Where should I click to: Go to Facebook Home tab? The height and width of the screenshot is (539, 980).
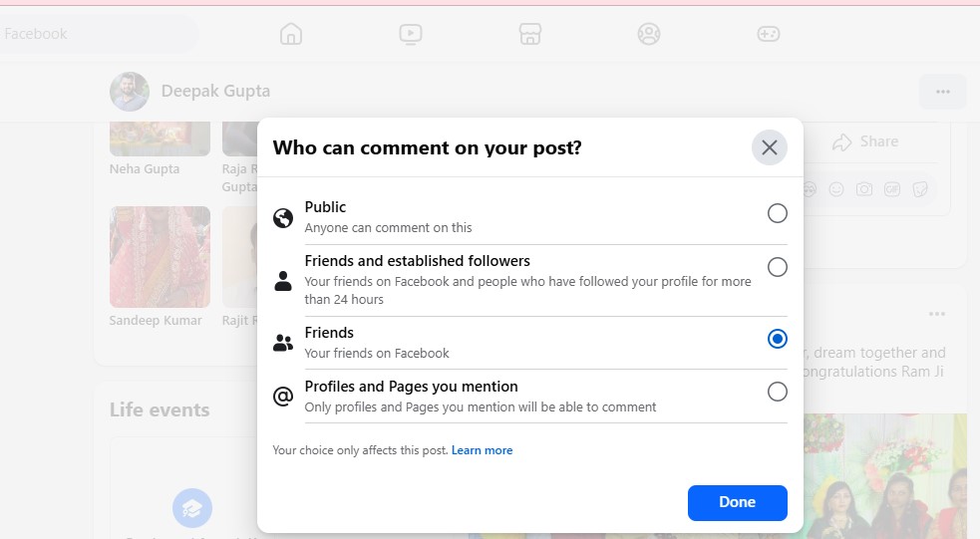[x=291, y=34]
